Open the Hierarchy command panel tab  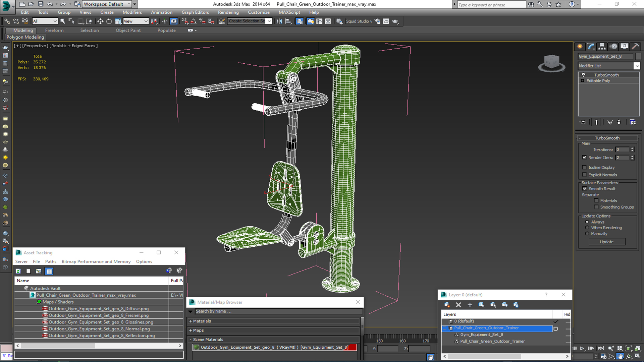click(602, 46)
